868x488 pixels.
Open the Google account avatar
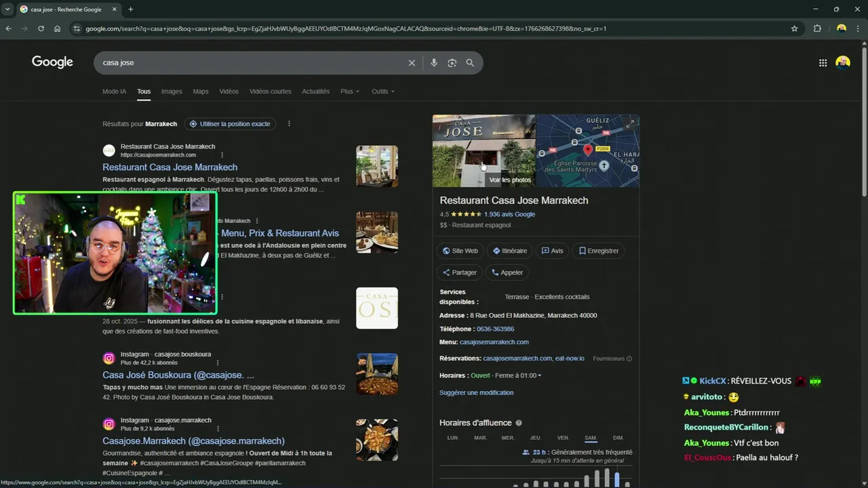coord(843,63)
